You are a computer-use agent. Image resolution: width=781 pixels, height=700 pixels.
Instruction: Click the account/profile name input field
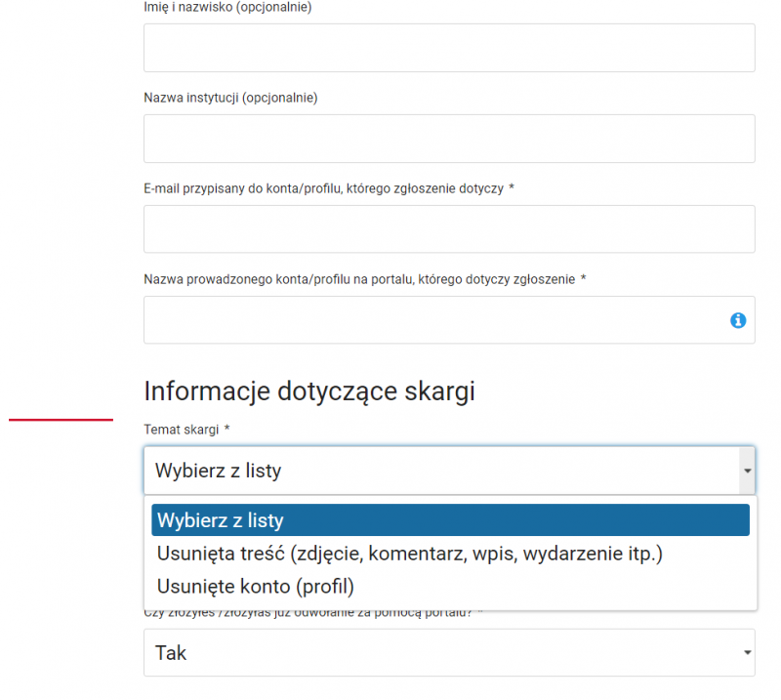(x=430, y=320)
